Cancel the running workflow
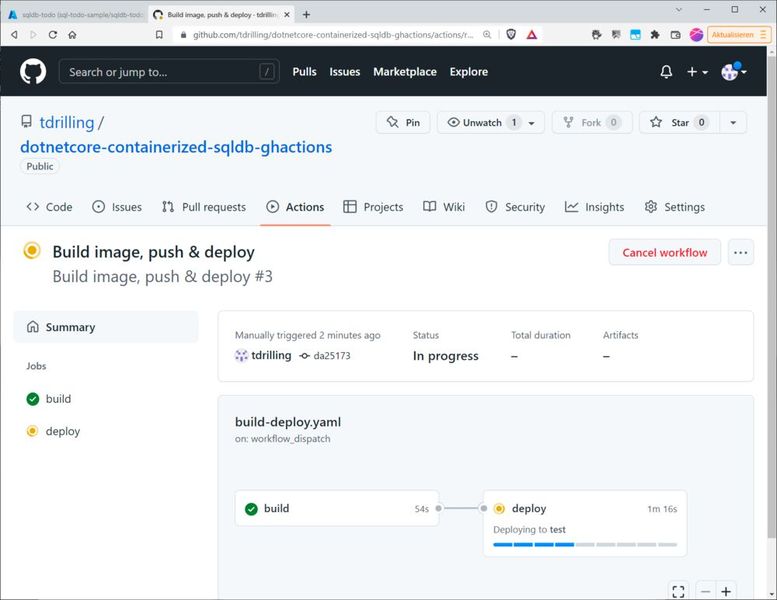The image size is (777, 600). coord(665,253)
